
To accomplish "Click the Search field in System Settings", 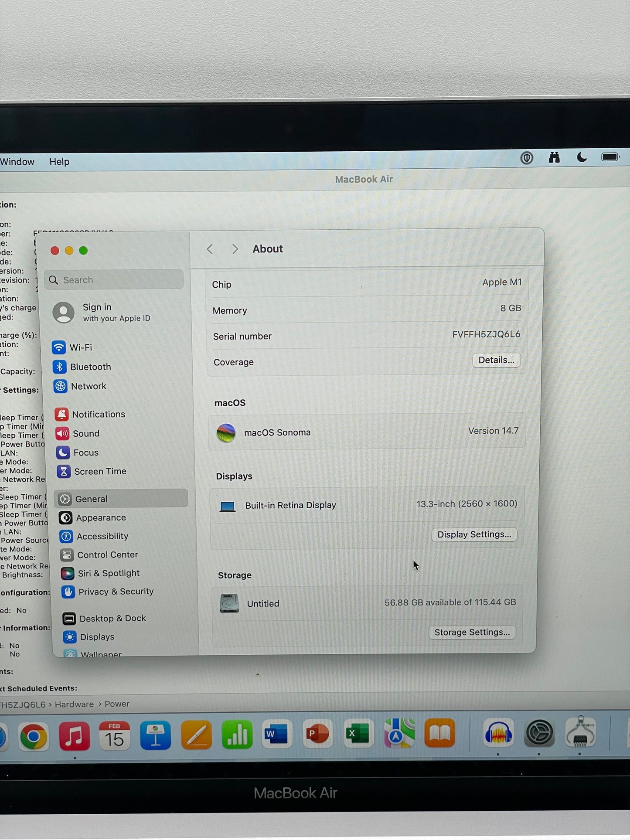I will (x=114, y=279).
